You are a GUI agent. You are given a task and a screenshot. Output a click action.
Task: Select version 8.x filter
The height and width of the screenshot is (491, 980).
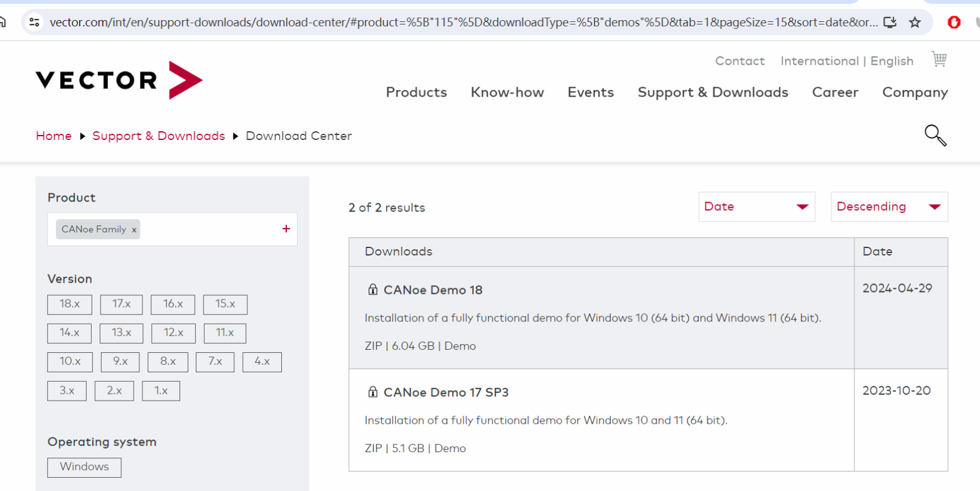tap(168, 362)
